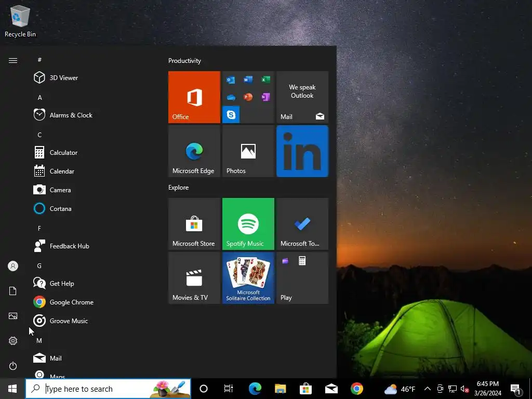Open the Mail live tile

(302, 97)
